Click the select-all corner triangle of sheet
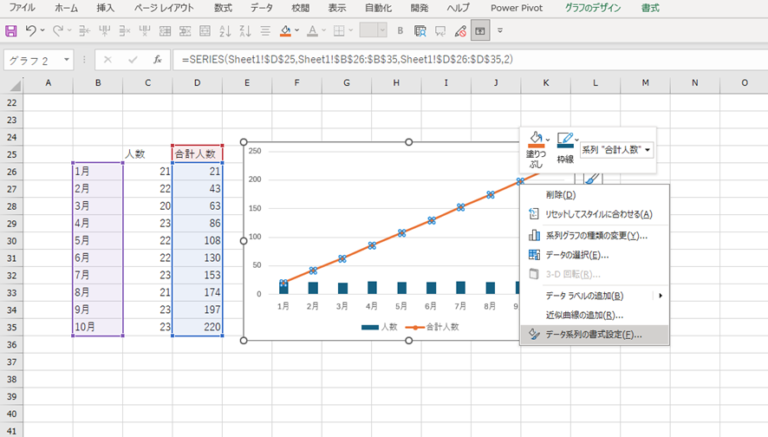 coord(16,86)
